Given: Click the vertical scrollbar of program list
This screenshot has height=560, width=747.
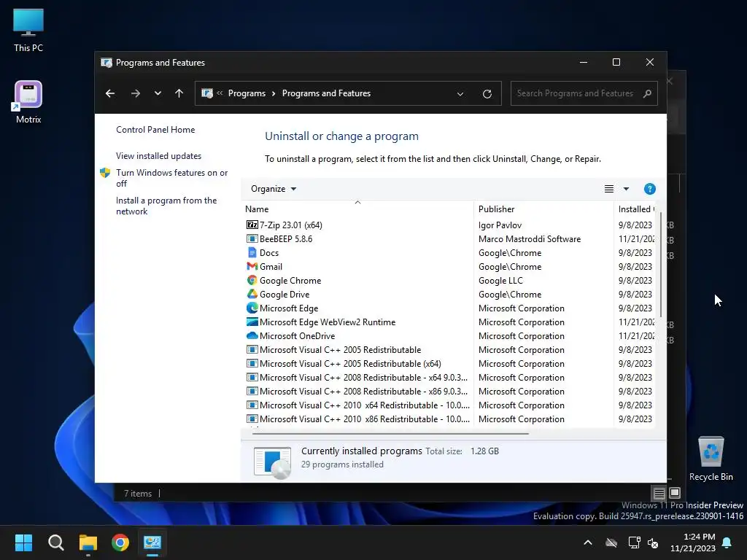Looking at the screenshot, I should coord(661,265).
